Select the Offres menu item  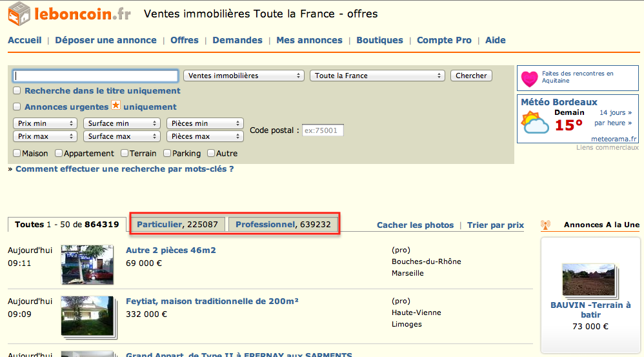click(185, 40)
